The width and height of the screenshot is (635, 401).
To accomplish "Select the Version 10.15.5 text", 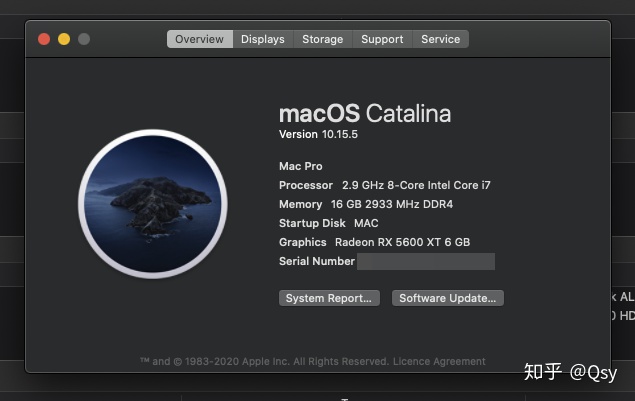I will 318,134.
